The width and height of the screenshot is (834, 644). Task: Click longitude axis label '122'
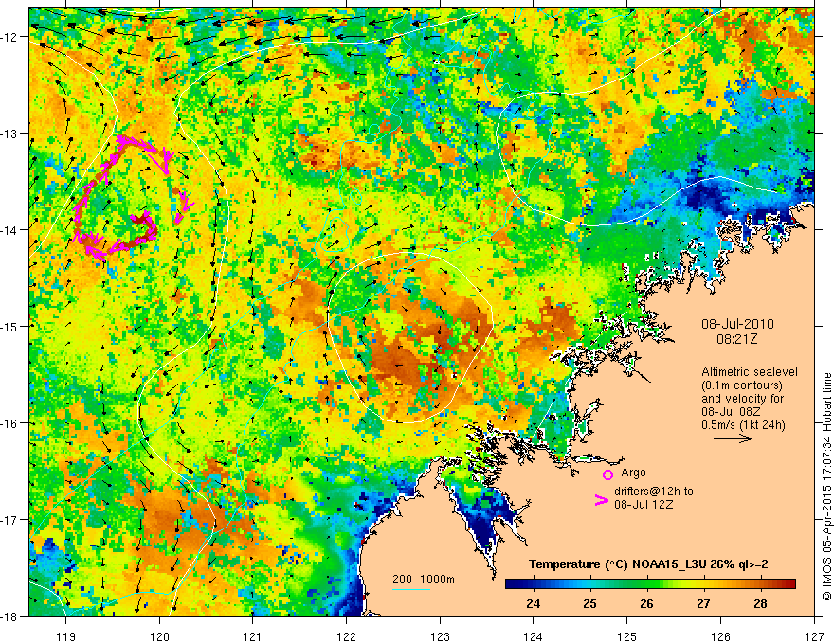pyautogui.click(x=346, y=636)
